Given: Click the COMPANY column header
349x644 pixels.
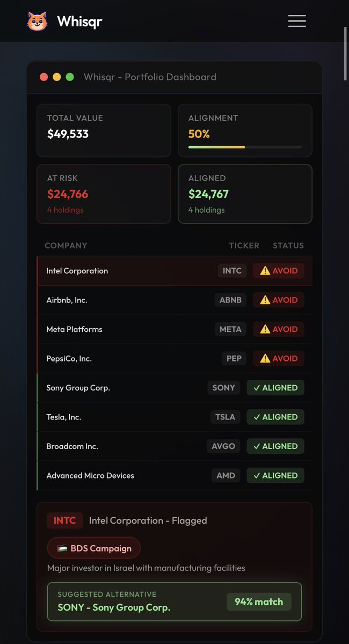Looking at the screenshot, I should (66, 245).
